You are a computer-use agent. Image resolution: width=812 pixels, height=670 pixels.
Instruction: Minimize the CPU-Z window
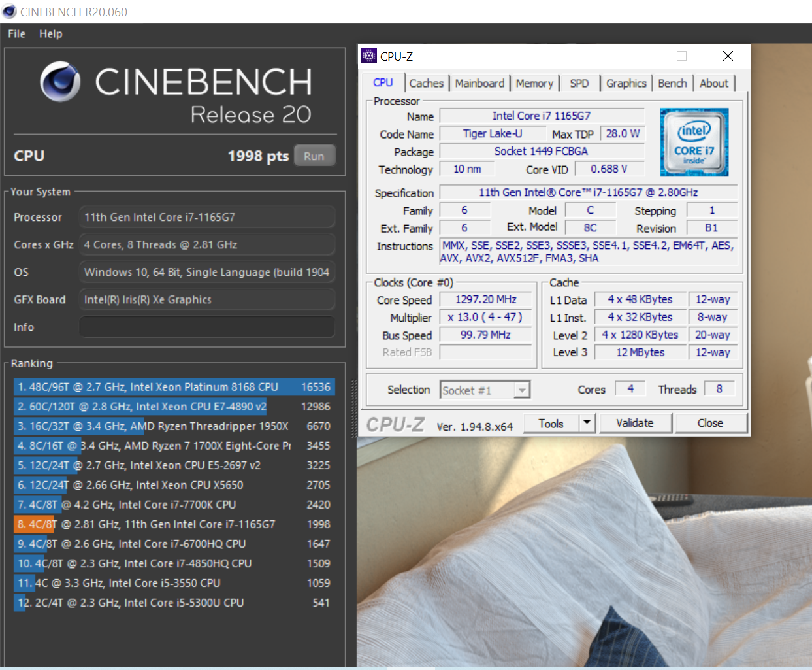[x=637, y=56]
